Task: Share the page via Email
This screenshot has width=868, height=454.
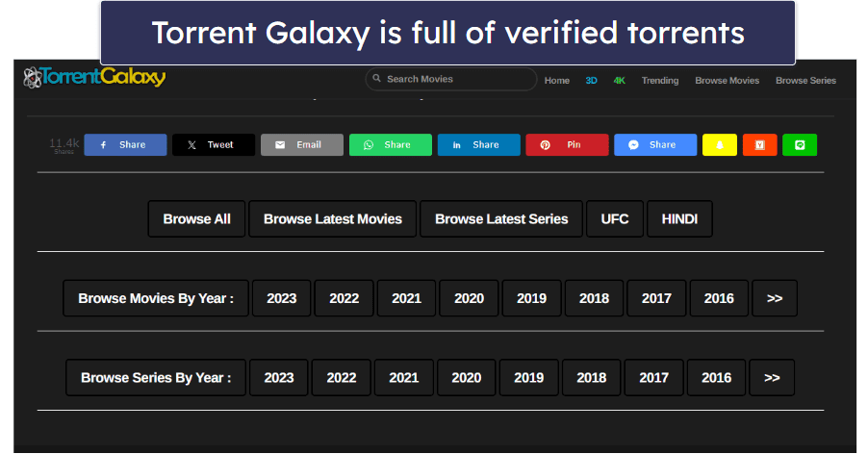Action: [301, 145]
